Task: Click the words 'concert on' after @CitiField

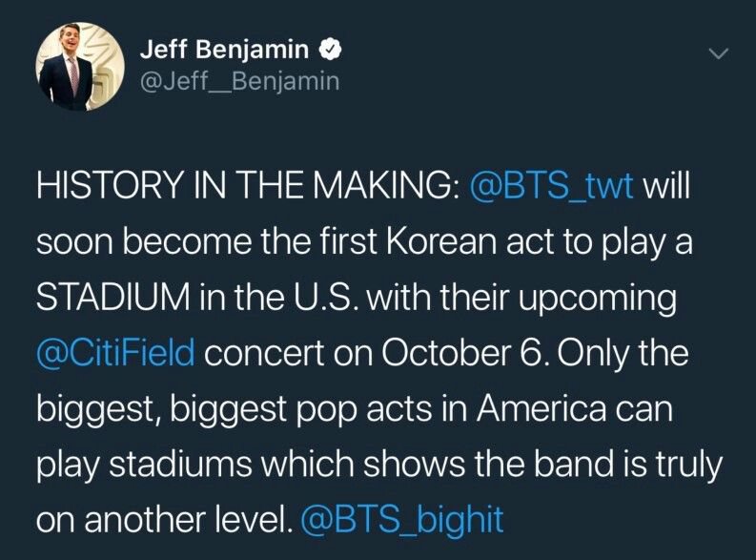Action: pos(288,354)
